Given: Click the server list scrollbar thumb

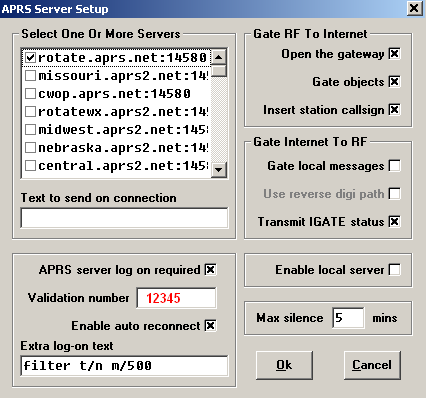Looking at the screenshot, I should [x=219, y=71].
